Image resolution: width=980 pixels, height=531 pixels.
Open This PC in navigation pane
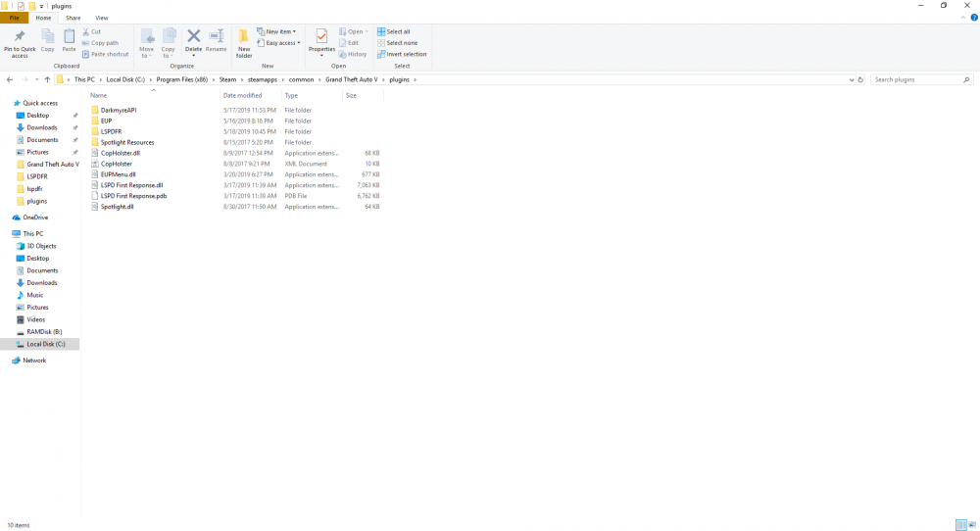coord(32,233)
